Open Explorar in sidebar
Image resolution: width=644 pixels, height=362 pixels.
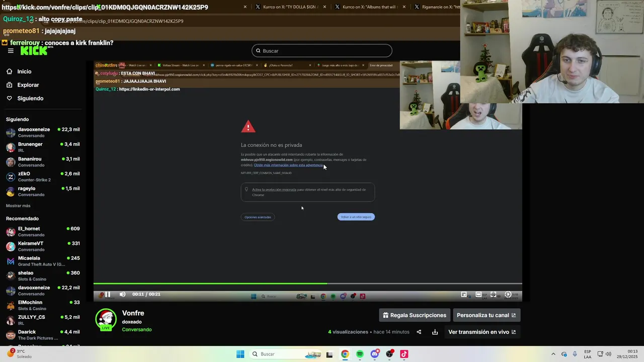28,85
